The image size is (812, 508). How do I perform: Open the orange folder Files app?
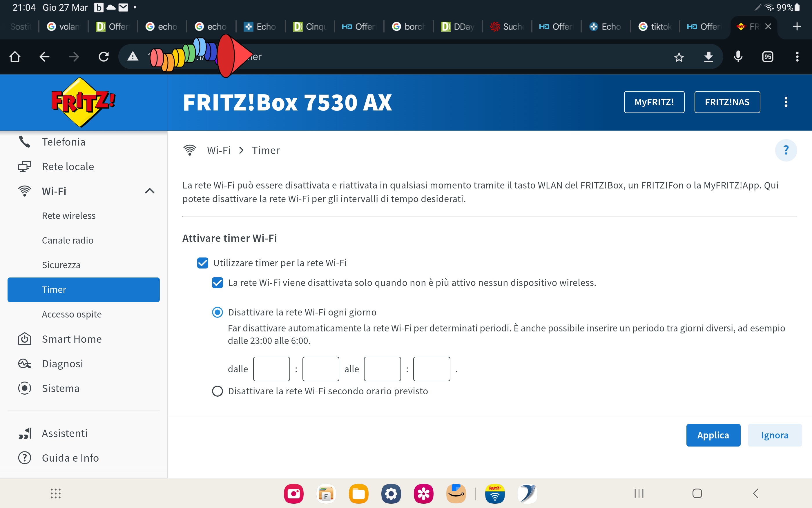[358, 494]
